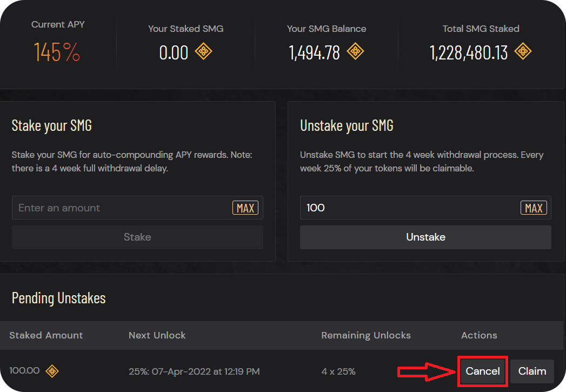Click the 0.00 staked SMG value
566x392 pixels.
pos(174,52)
